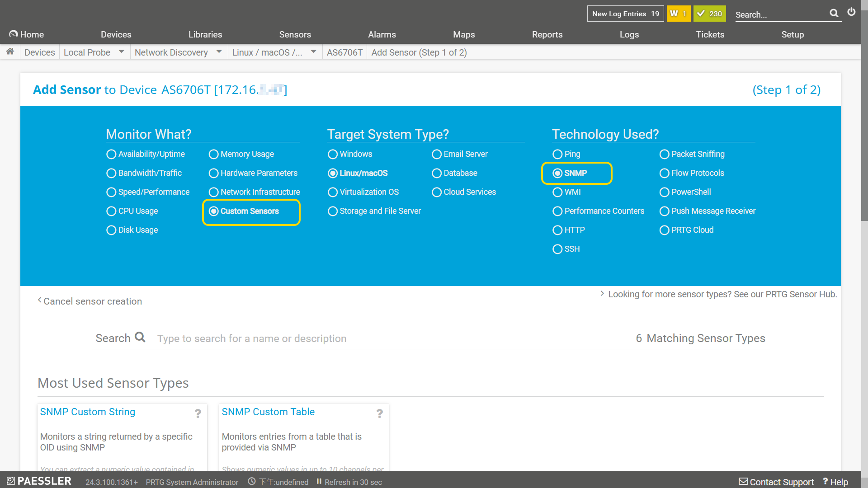Open the green checkmark 230 sensors badge
Screen dimensions: 868x488
(x=710, y=14)
